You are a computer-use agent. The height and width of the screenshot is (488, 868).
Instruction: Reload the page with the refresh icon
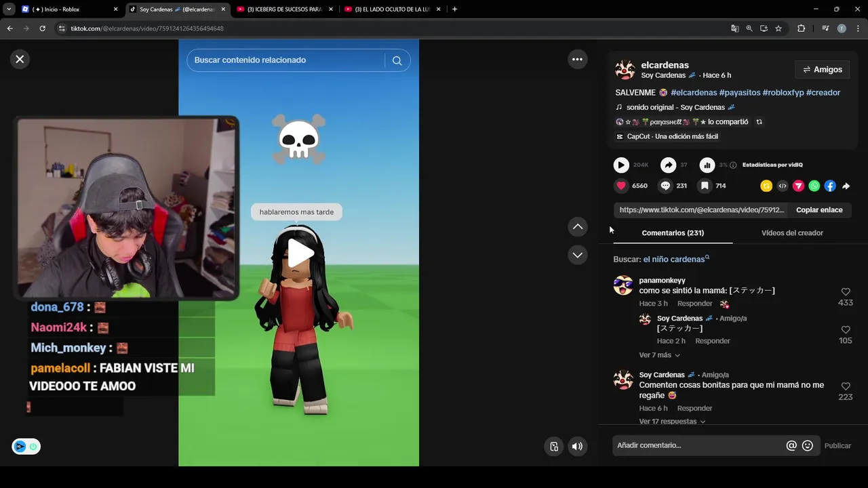coord(42,28)
